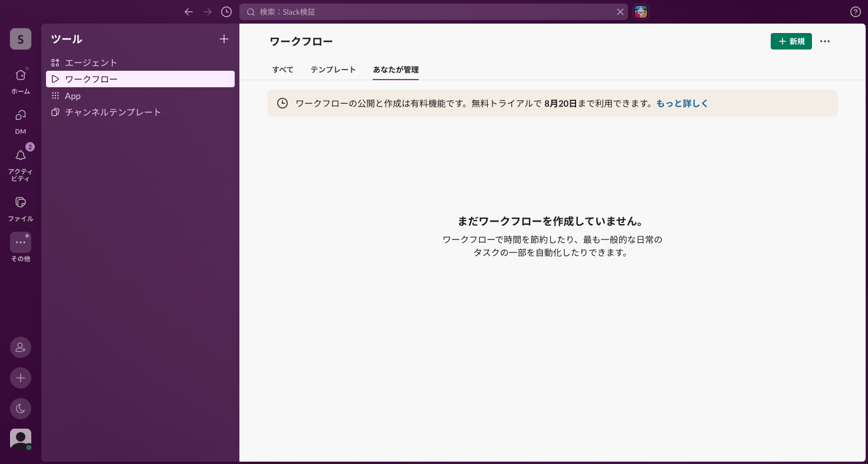Open the workspace S switcher
Viewport: 868px width, 464px height.
point(21,40)
